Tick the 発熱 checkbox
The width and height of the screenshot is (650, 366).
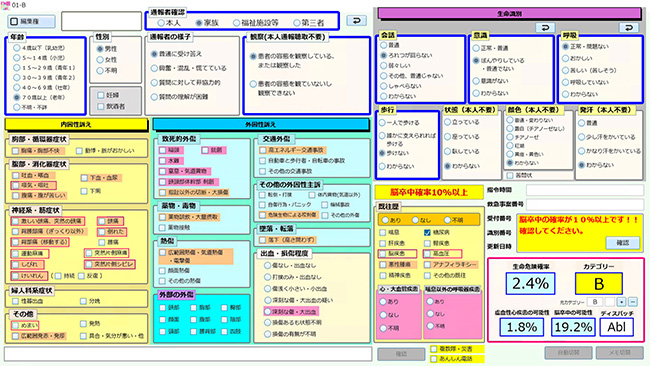83,324
